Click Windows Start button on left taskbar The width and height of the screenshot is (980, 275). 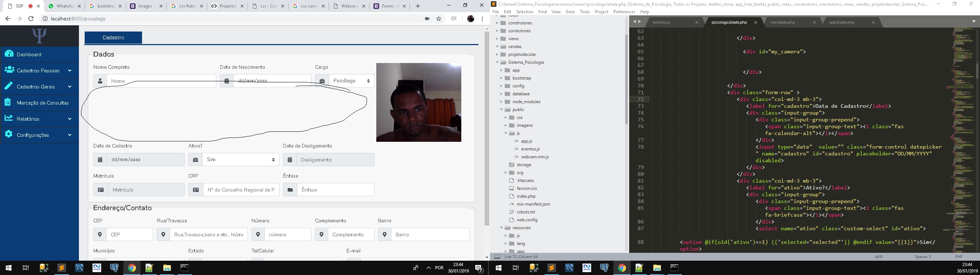click(8, 268)
